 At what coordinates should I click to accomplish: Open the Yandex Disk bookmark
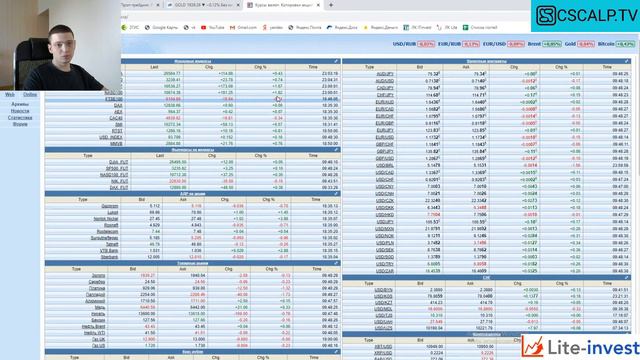pos(342,27)
